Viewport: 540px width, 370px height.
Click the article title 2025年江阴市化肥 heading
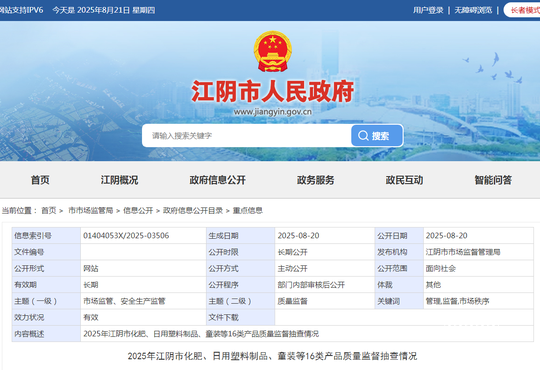(x=272, y=356)
